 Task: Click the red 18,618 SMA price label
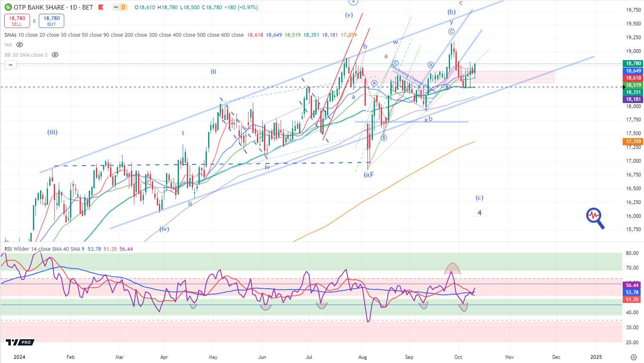[x=634, y=78]
